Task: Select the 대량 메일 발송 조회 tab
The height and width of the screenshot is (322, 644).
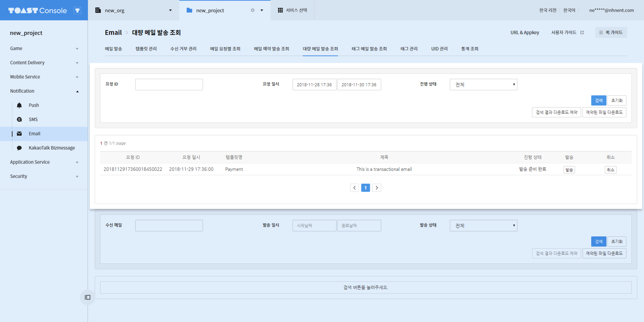Action: [x=320, y=49]
